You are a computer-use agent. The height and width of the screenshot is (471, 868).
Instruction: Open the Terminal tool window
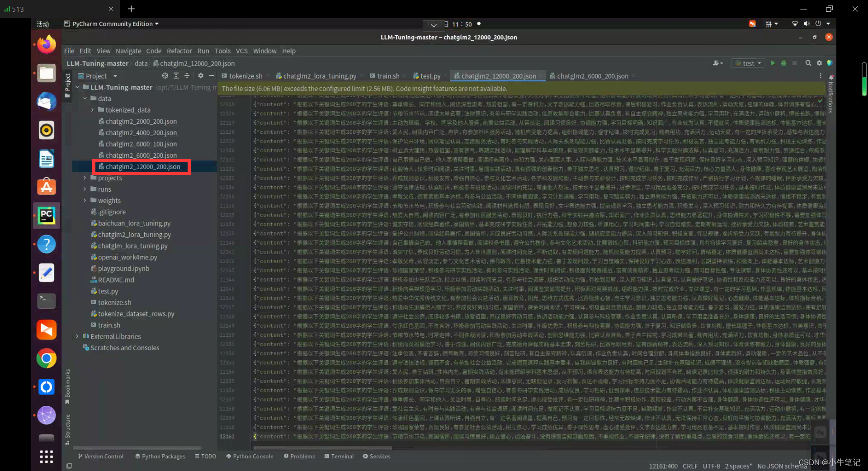(x=339, y=456)
